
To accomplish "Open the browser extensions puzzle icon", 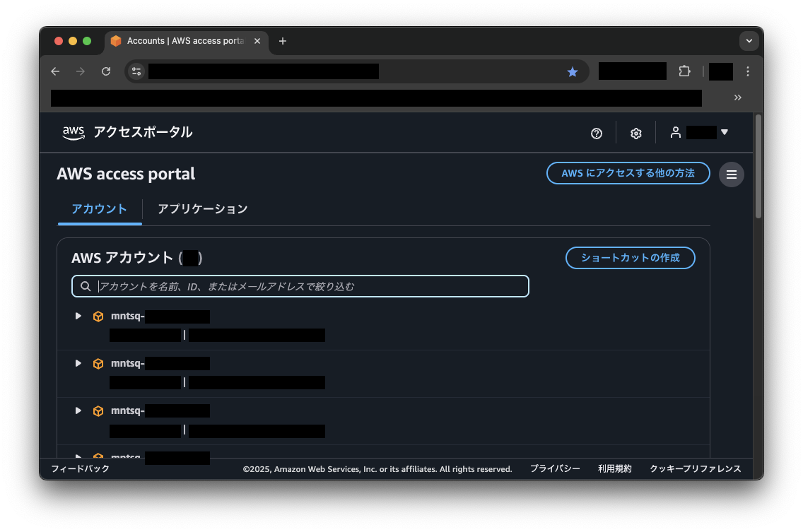I will coord(685,71).
